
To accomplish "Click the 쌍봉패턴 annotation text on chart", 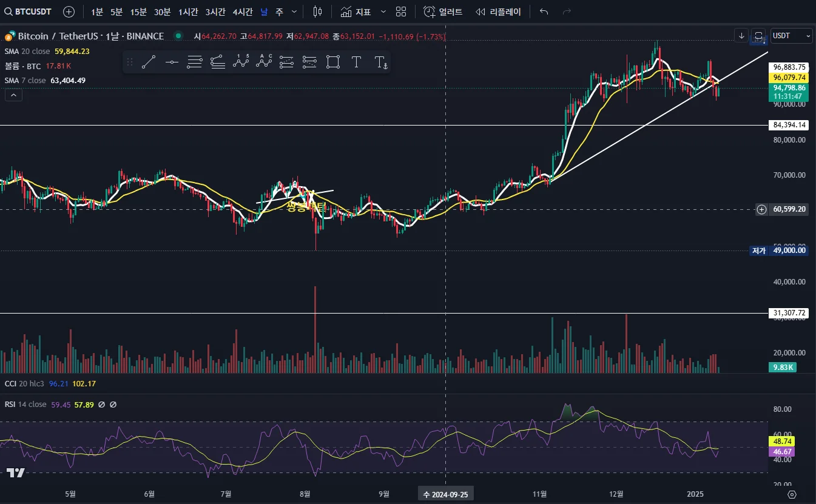I will coord(306,206).
